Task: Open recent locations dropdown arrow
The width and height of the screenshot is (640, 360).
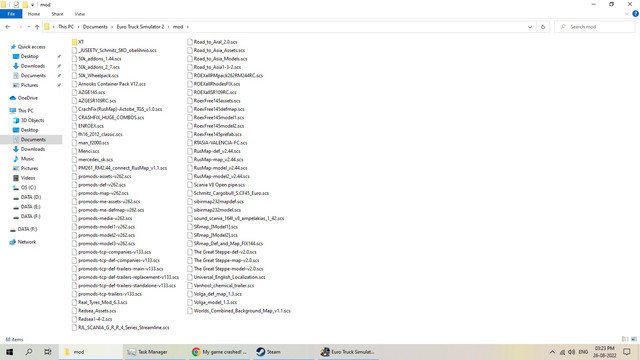Action: 29,27
